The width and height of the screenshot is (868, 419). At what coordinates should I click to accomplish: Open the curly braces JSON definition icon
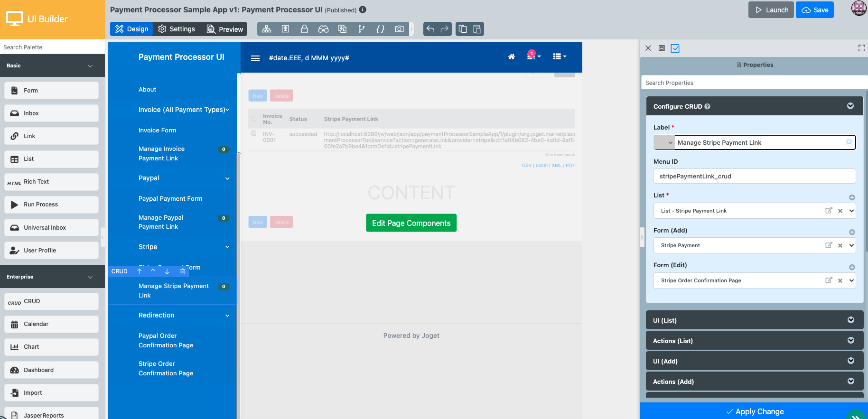coord(380,29)
